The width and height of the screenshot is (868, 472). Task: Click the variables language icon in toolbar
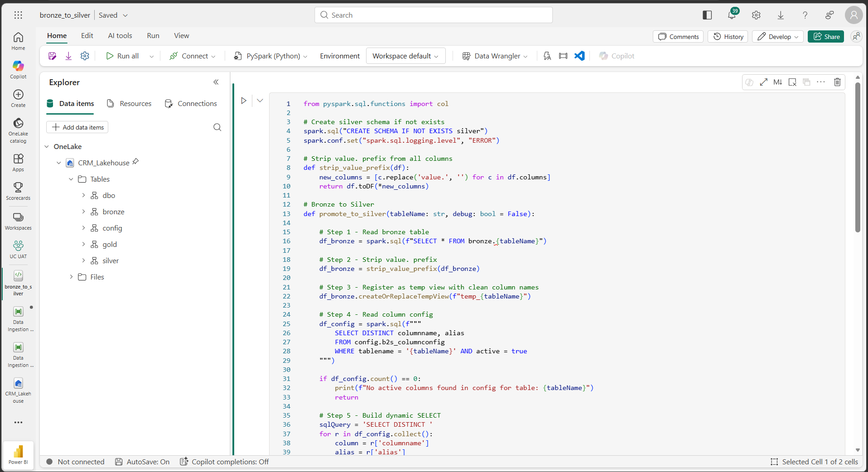tap(547, 56)
